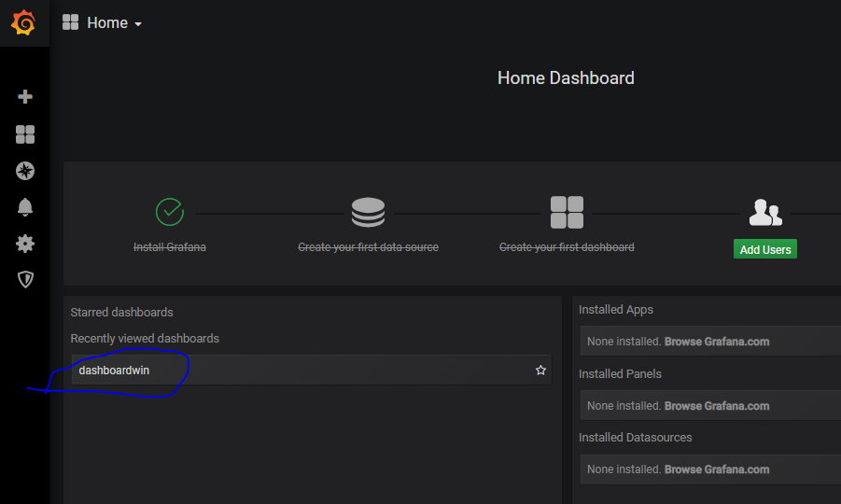Click the data source database icon
The image size is (841, 504).
(x=368, y=212)
